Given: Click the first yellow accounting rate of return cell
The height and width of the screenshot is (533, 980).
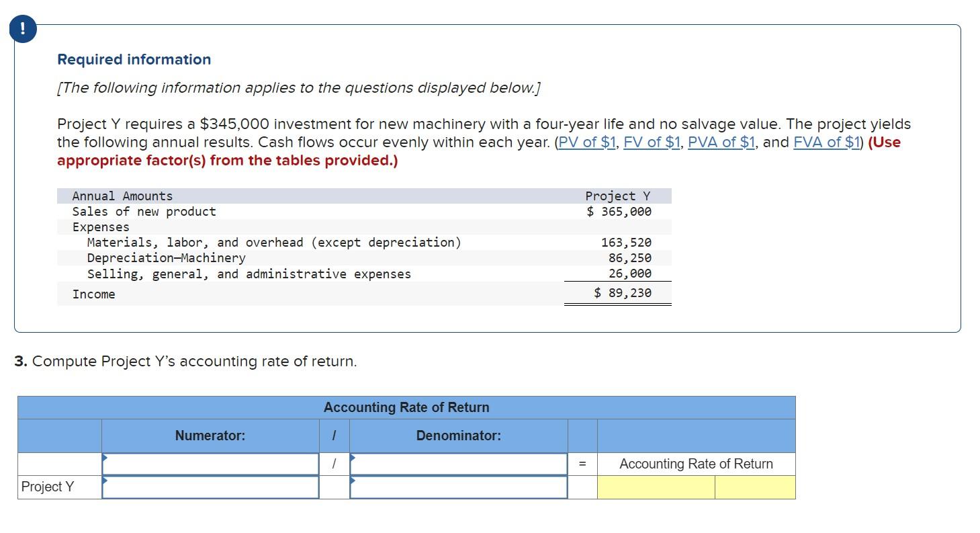Looking at the screenshot, I should 656,487.
